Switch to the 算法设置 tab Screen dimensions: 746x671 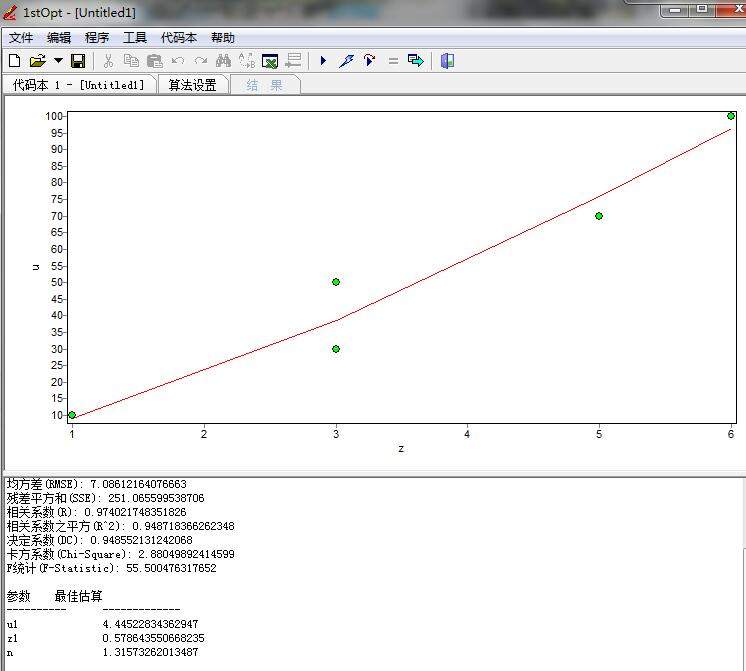tap(193, 85)
